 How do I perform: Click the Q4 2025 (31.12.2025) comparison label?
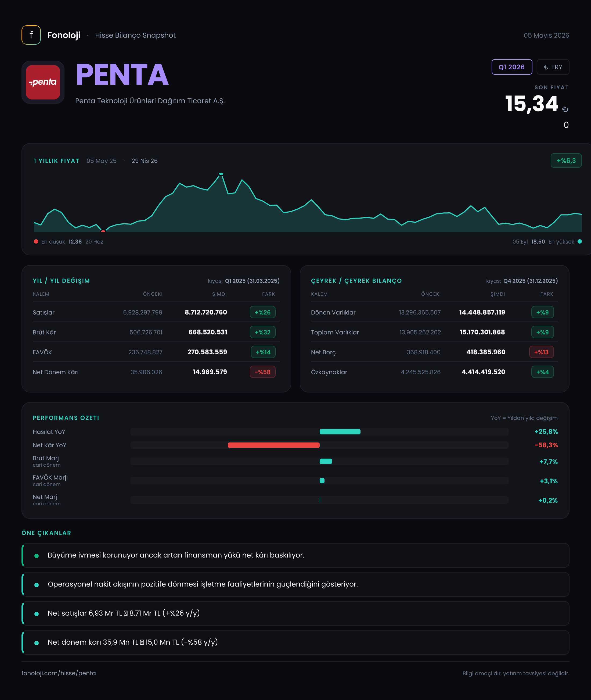click(531, 281)
